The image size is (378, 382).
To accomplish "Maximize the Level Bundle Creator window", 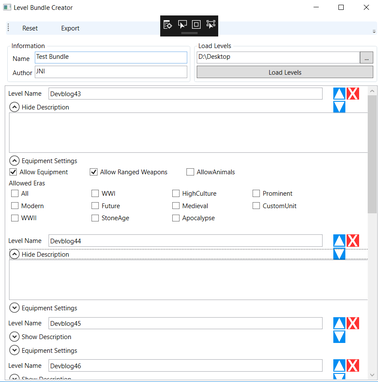I will click(341, 7).
